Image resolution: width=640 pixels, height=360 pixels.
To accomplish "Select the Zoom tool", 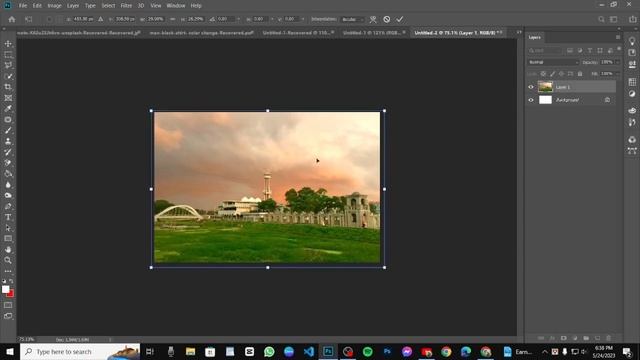I will pyautogui.click(x=8, y=260).
